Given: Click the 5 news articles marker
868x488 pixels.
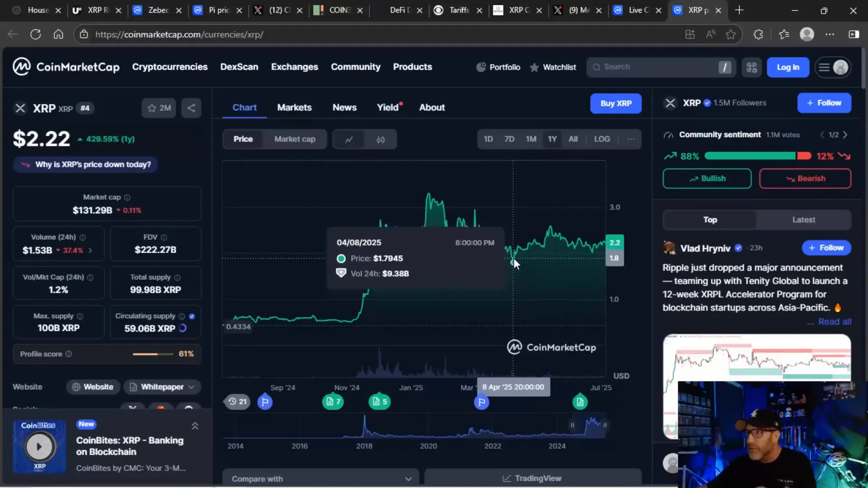Looking at the screenshot, I should pyautogui.click(x=379, y=401).
